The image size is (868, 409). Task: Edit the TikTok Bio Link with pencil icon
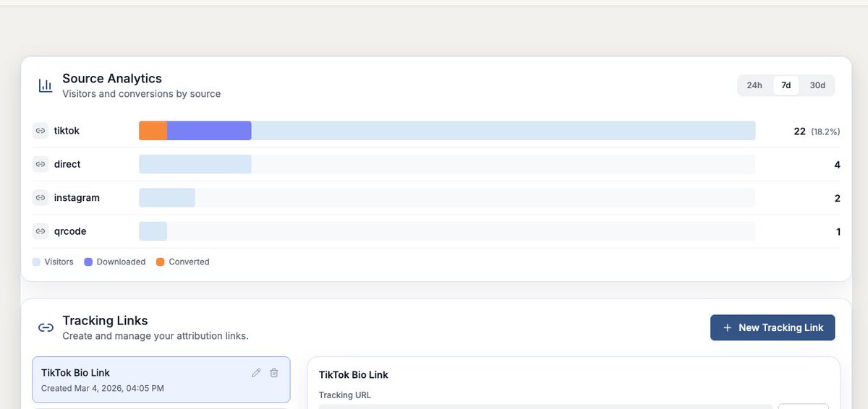(256, 373)
